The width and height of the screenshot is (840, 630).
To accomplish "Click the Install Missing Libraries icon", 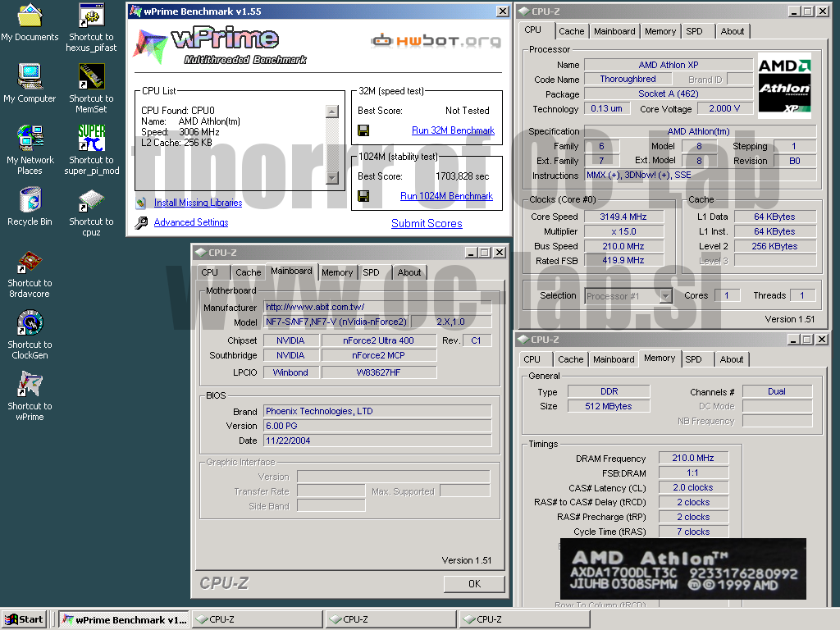I will pos(141,203).
